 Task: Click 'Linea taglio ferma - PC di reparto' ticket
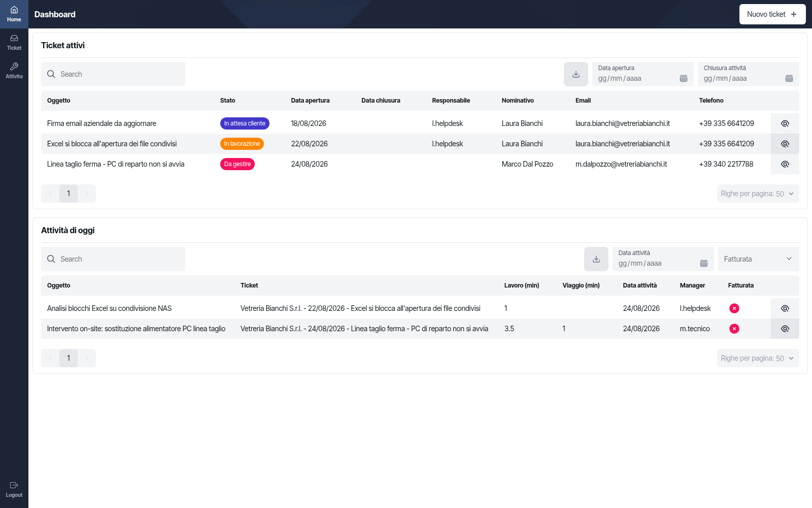[x=116, y=164]
